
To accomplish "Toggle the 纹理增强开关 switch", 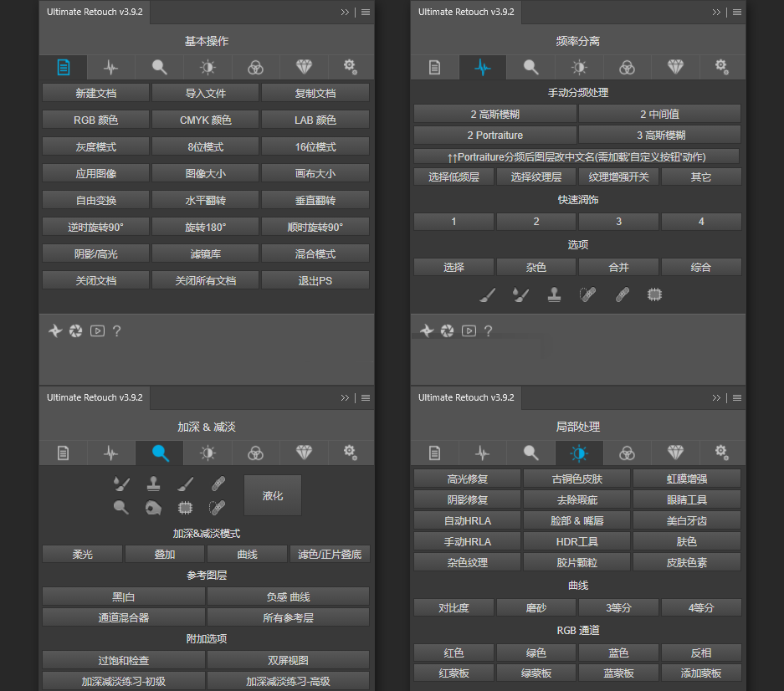I will tap(618, 177).
